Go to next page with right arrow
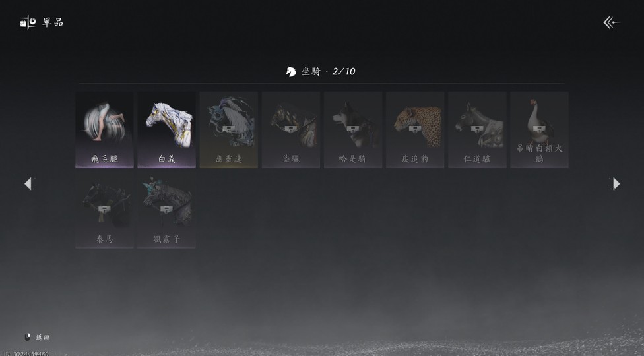The width and height of the screenshot is (644, 356). 616,183
